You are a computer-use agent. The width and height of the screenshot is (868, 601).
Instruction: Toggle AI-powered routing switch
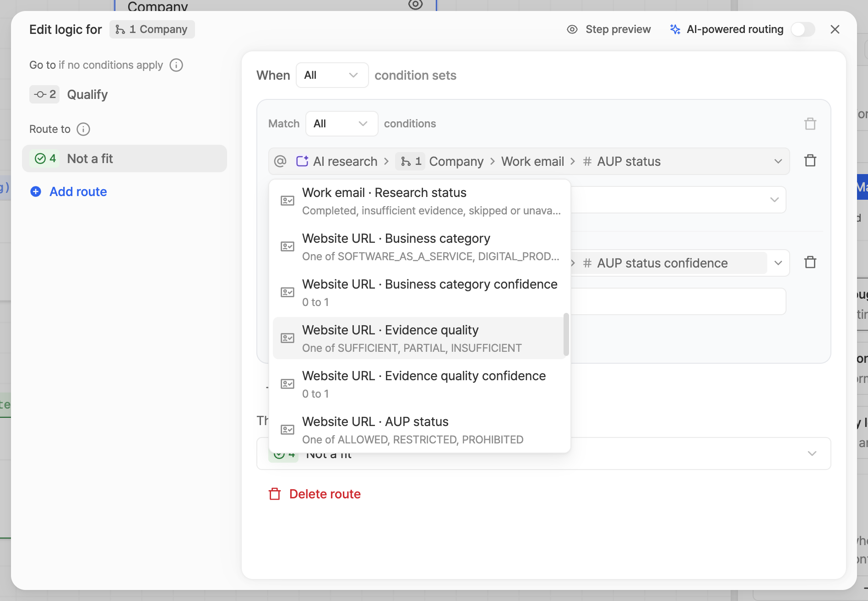tap(803, 29)
